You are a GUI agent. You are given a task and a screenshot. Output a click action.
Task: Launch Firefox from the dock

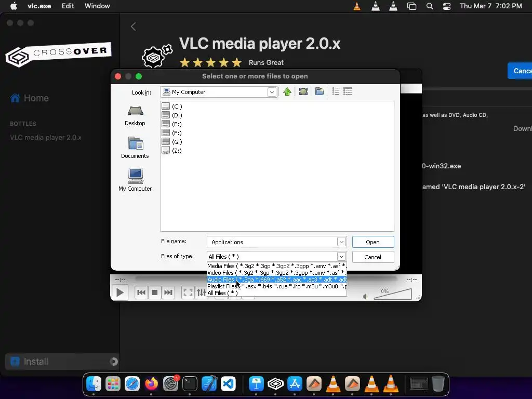click(151, 384)
